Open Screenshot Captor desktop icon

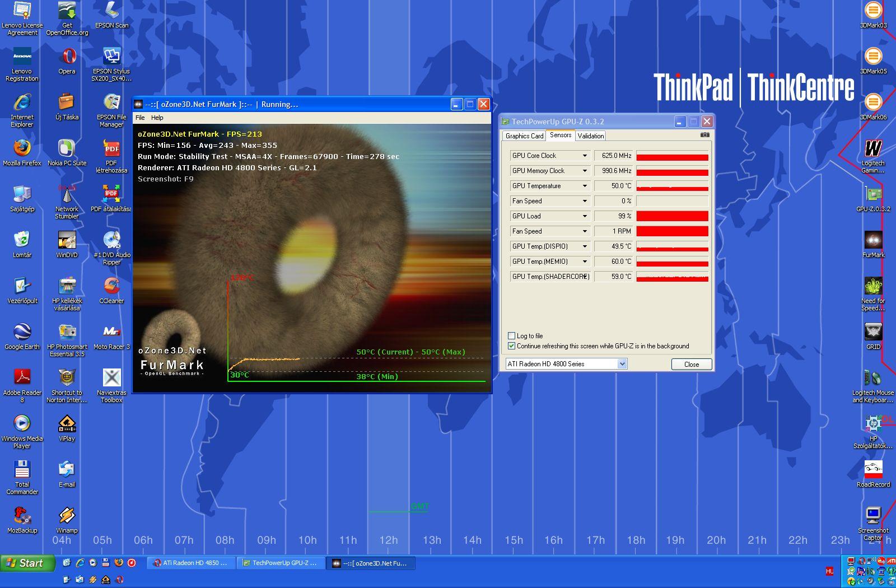(x=873, y=524)
